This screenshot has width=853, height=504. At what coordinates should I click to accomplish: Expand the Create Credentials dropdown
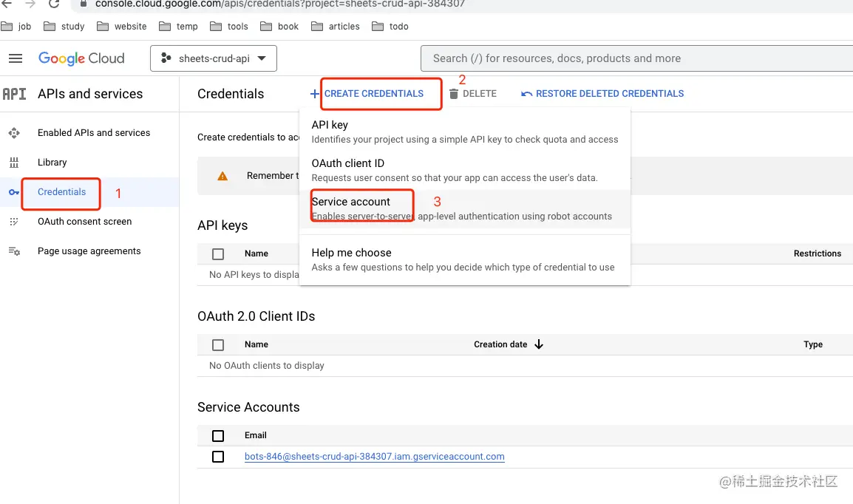[x=367, y=94]
